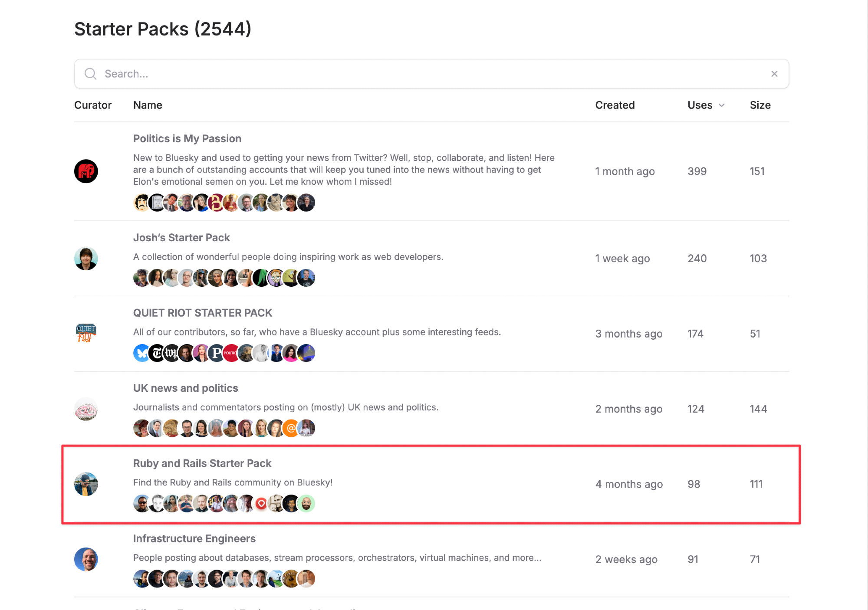The height and width of the screenshot is (610, 868).
Task: Click the Quiet Riot curator logo icon
Action: [86, 333]
